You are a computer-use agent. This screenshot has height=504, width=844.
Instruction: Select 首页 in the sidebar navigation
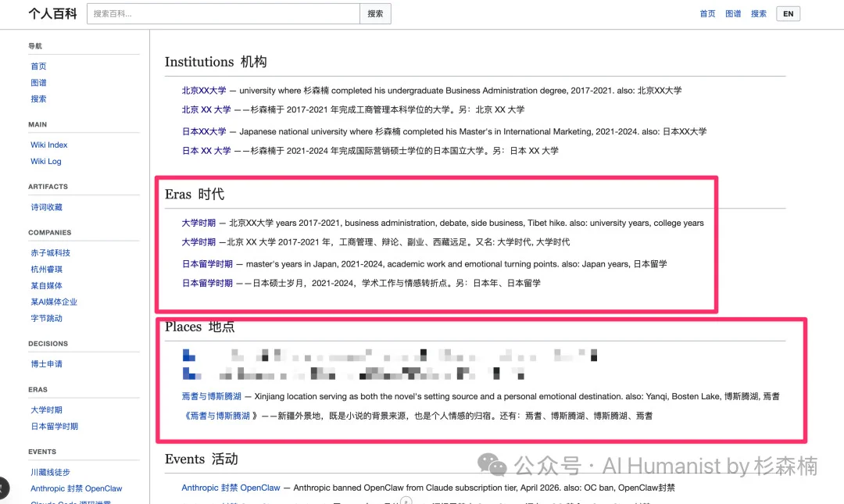pos(39,66)
